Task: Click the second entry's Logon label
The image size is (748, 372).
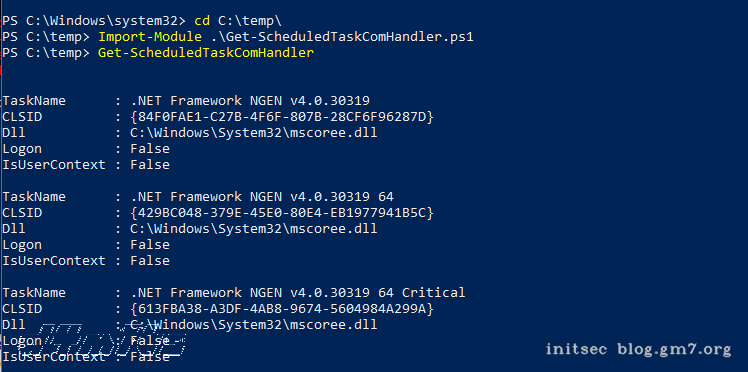Action: 22,245
